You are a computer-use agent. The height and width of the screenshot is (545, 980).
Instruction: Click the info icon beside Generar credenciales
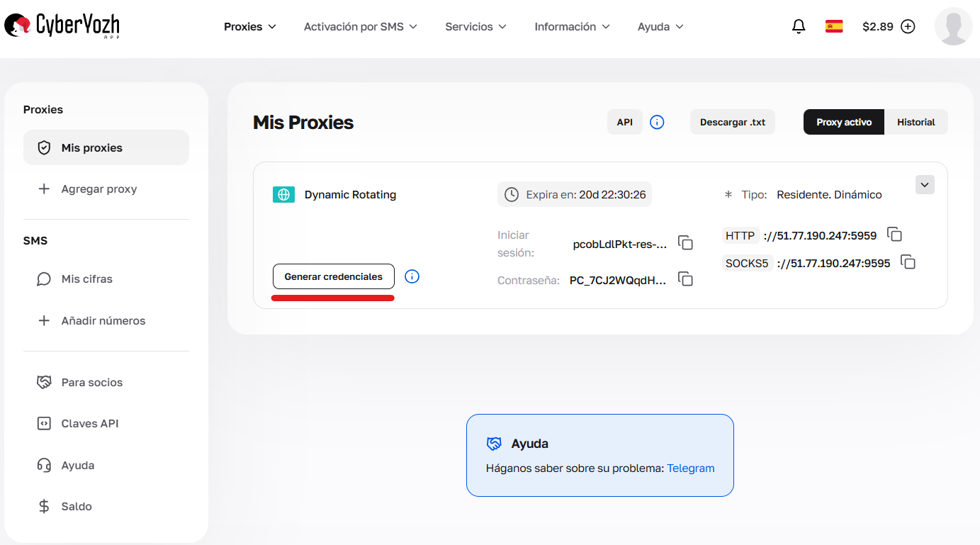412,276
